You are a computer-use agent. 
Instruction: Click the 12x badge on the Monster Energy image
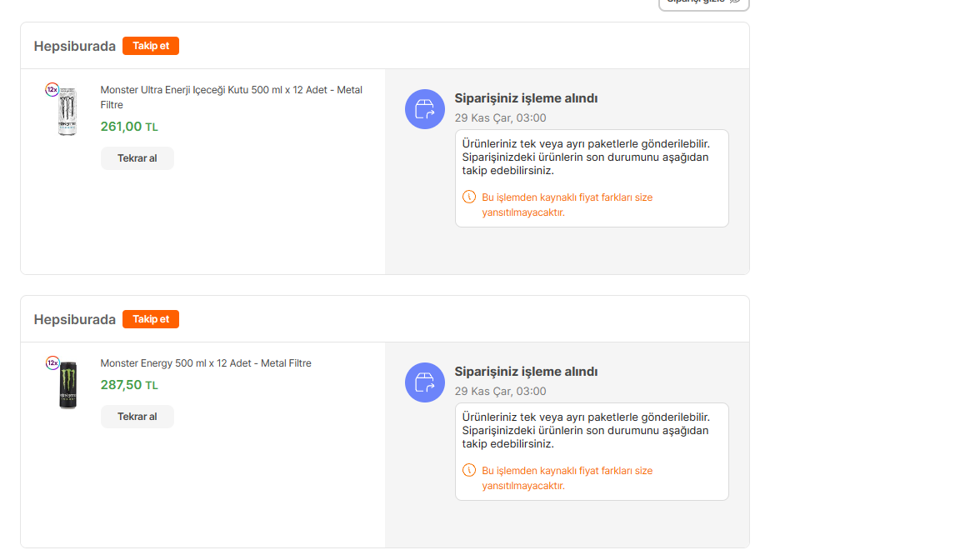click(52, 363)
